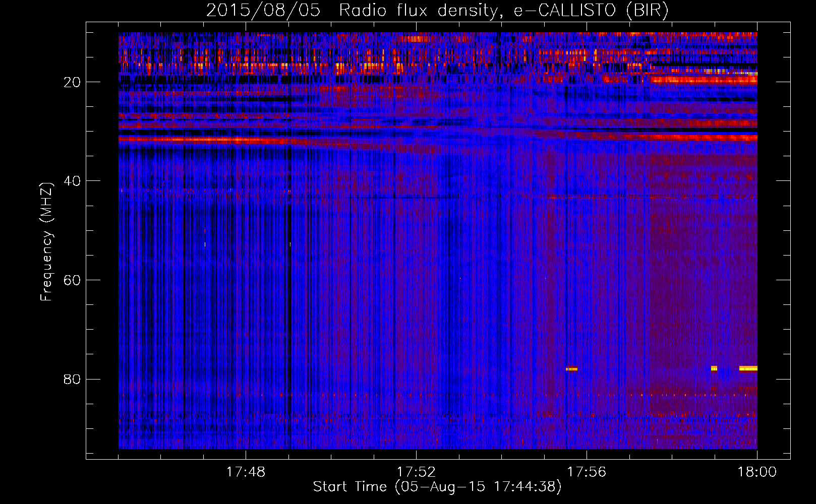This screenshot has height=504, width=816.
Task: Click the 40 MHz frequency tick label
Action: [72, 181]
